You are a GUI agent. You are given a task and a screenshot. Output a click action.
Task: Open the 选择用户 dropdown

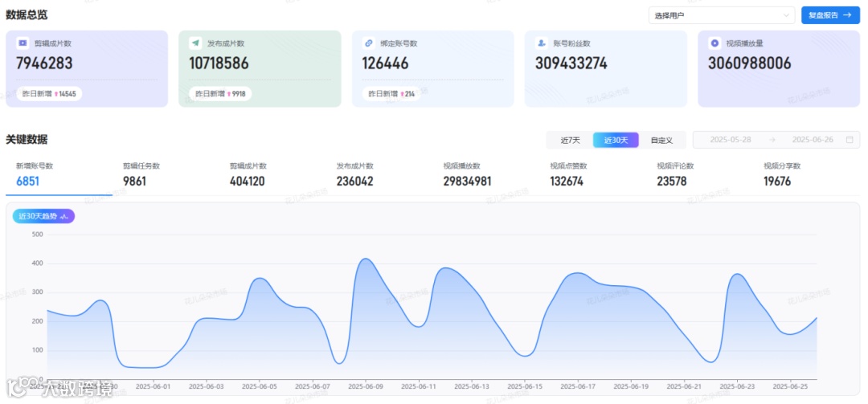tap(722, 15)
